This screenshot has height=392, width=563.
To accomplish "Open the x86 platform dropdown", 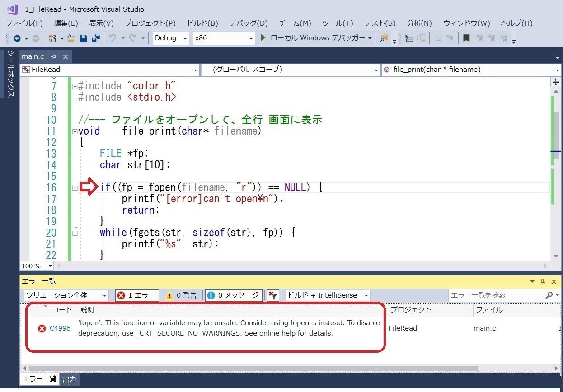I will coord(224,38).
